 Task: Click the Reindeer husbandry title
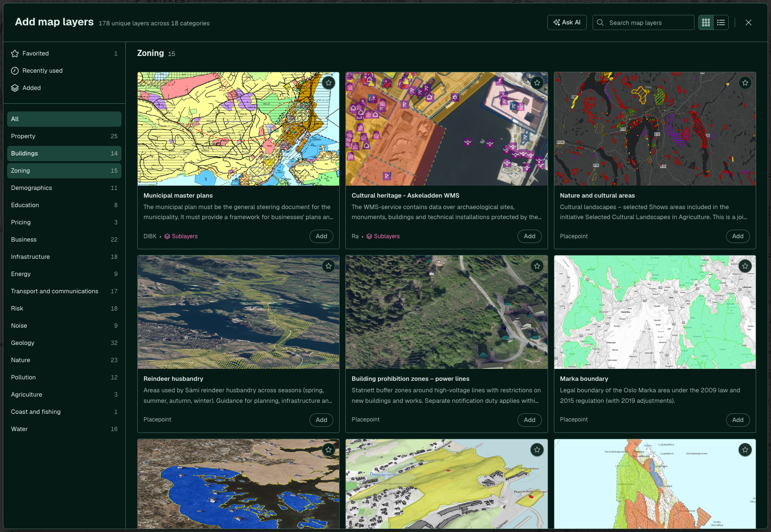(x=173, y=379)
